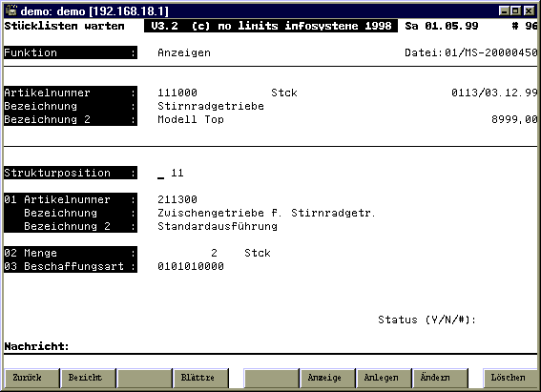The width and height of the screenshot is (541, 392).
Task: Click the Strukturposition value 11
Action: coord(177,173)
